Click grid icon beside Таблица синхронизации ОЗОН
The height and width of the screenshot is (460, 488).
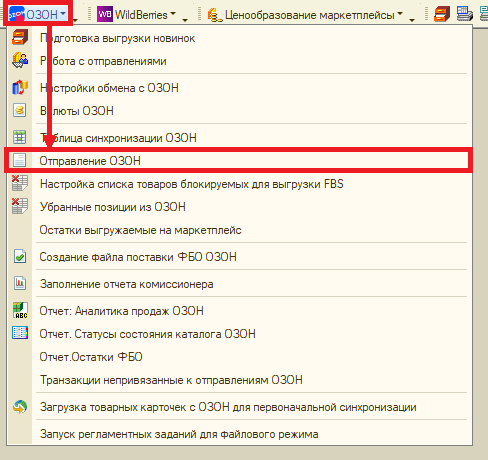coord(19,137)
